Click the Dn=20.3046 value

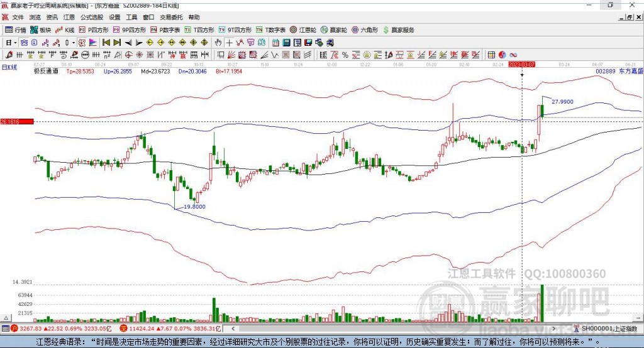[x=192, y=71]
